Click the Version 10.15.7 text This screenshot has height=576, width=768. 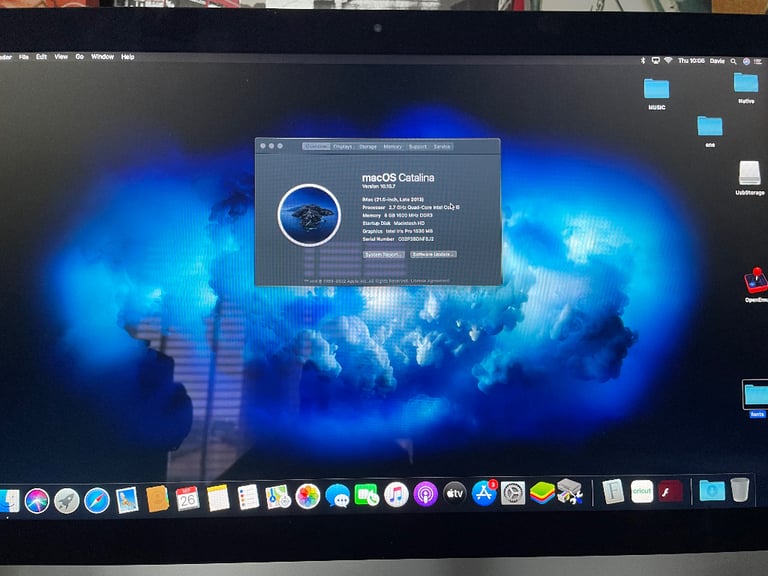point(379,187)
